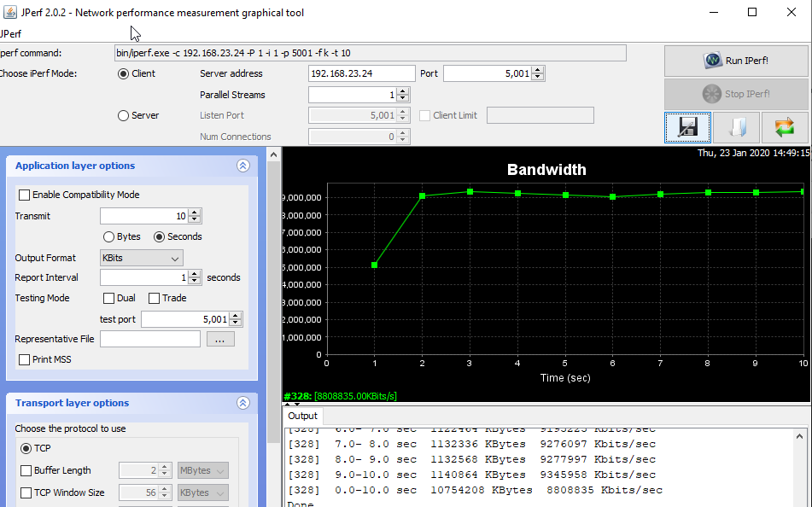
Task: Enable the Buffer Length checkbox
Action: pyautogui.click(x=26, y=471)
